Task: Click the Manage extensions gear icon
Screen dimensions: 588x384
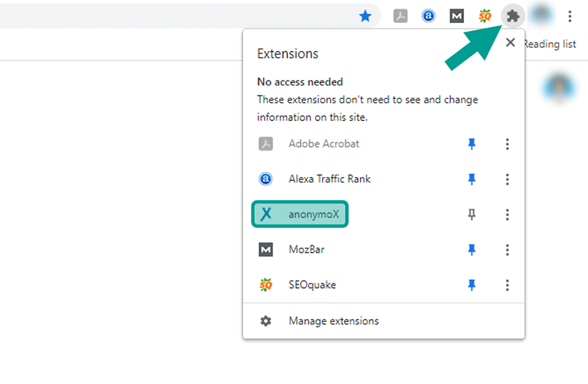Action: pos(265,321)
